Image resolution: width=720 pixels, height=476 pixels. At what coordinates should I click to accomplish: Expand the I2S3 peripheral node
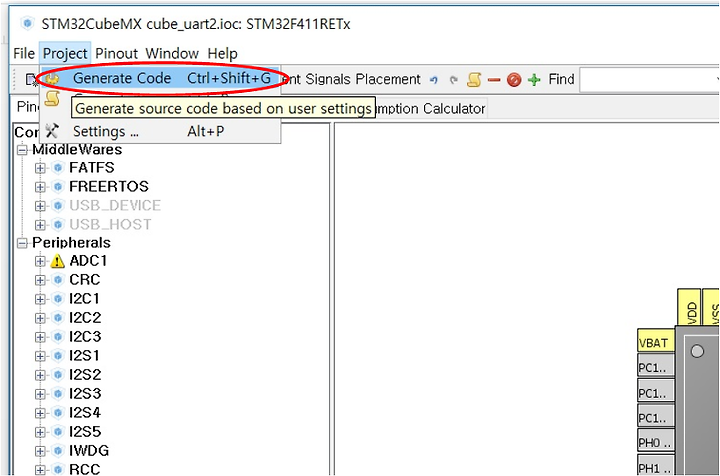click(40, 394)
